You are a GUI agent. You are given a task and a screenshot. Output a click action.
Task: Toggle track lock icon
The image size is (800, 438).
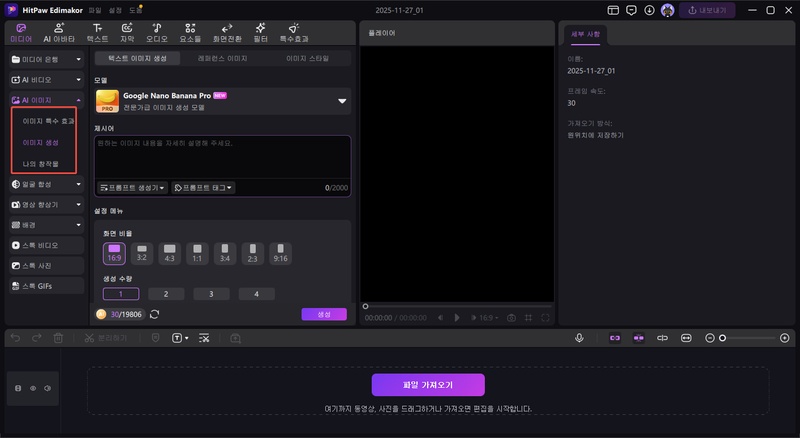point(18,388)
